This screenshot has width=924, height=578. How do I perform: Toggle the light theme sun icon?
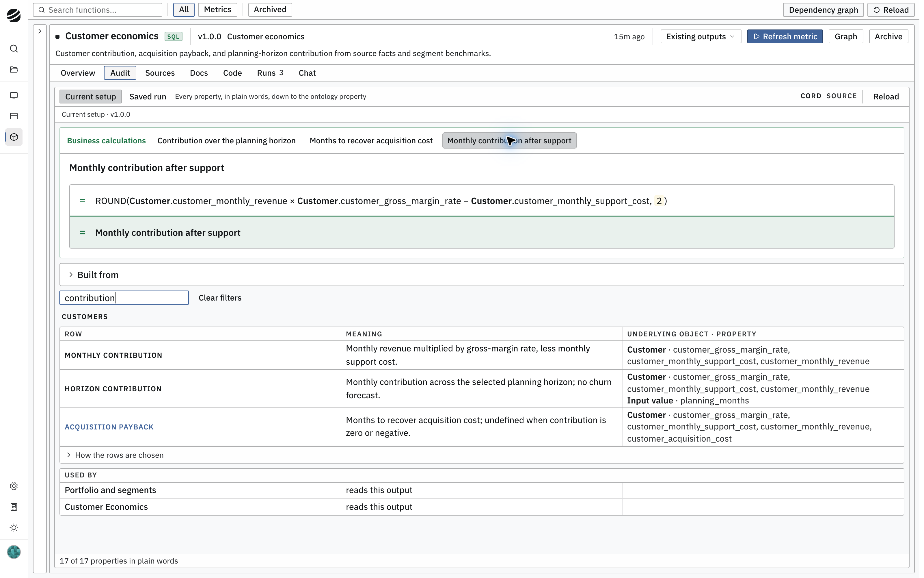[x=14, y=528]
